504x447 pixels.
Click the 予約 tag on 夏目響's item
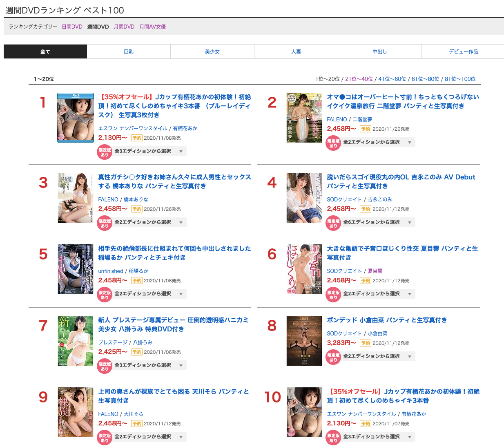pyautogui.click(x=366, y=281)
